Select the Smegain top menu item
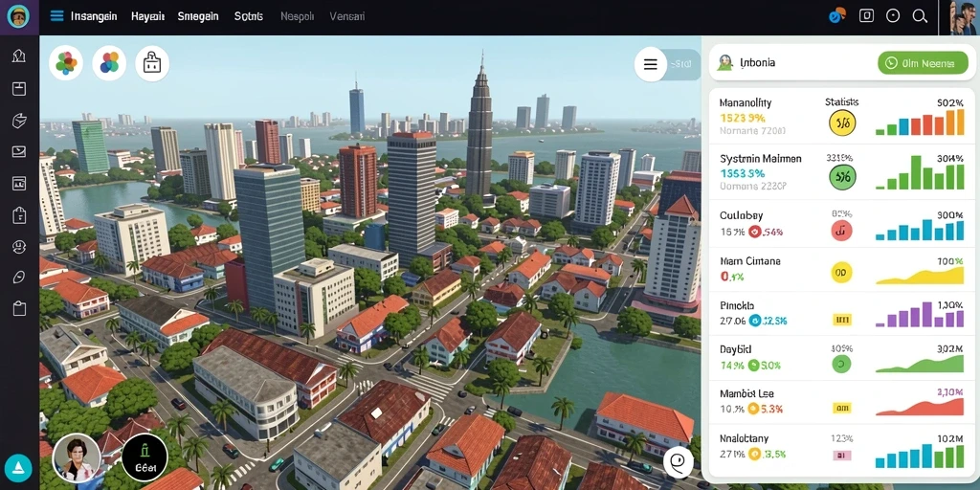This screenshot has width=980, height=490. point(198,16)
